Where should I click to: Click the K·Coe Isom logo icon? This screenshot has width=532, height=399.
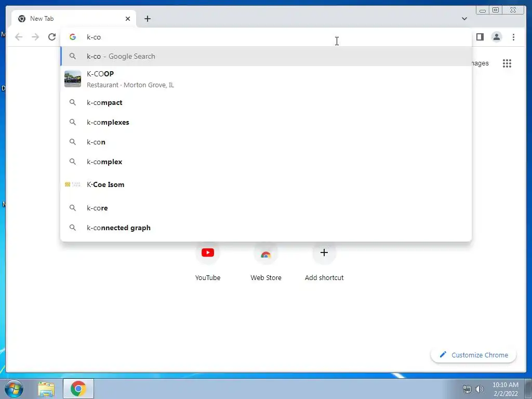coord(73,184)
